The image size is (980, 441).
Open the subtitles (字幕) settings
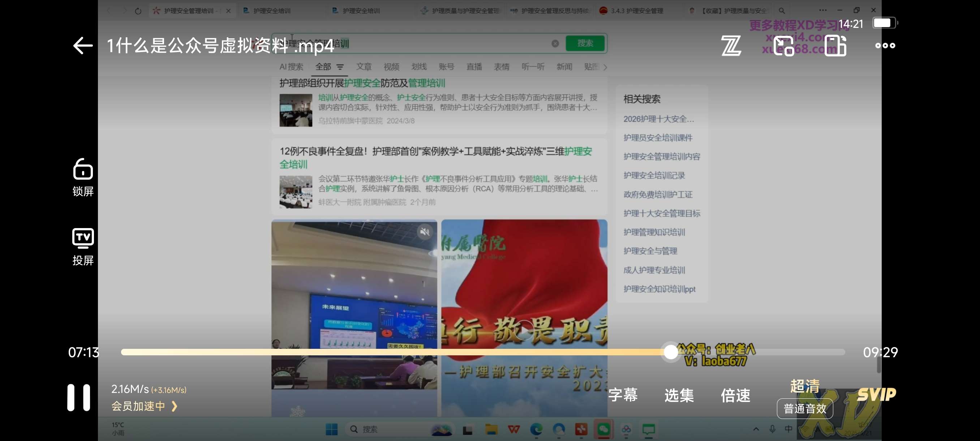[623, 395]
